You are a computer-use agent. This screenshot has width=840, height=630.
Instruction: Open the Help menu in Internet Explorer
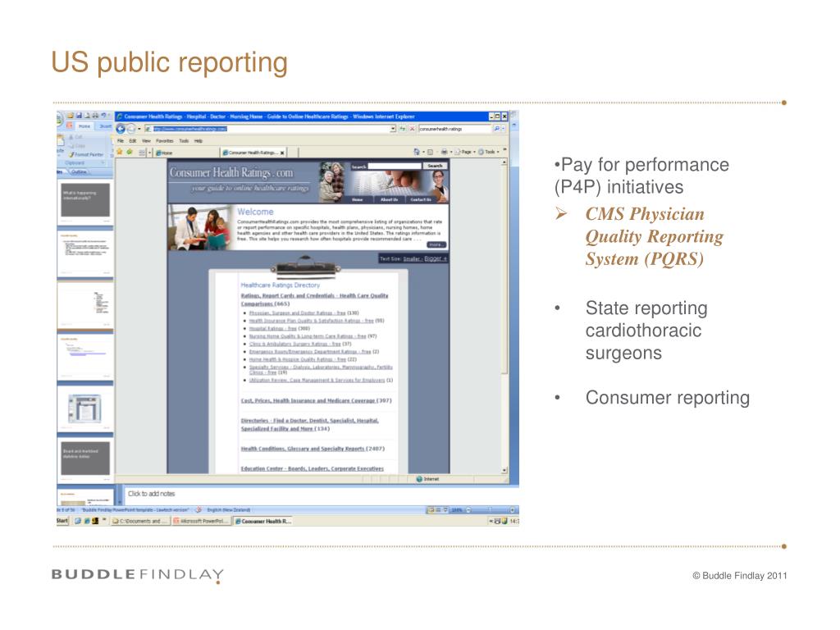click(x=199, y=141)
